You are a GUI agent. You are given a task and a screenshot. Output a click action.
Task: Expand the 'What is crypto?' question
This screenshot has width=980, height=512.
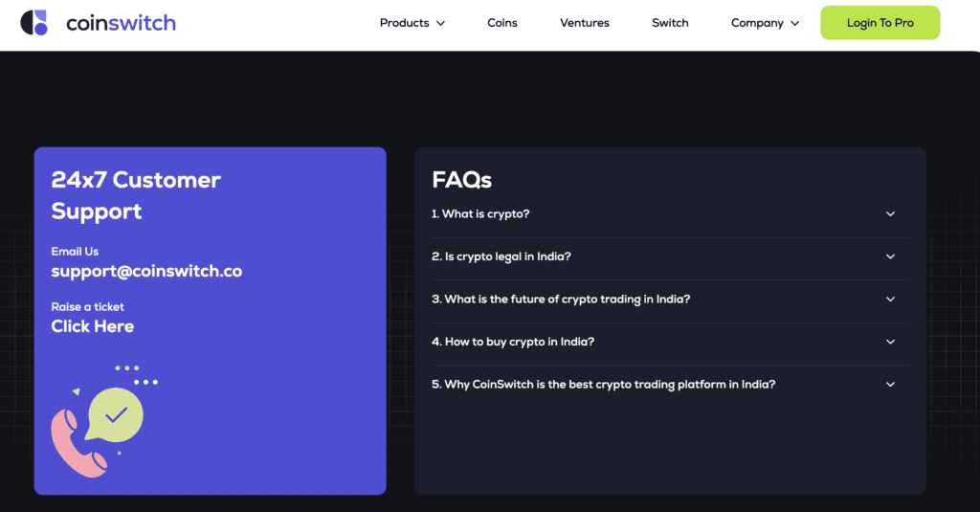coord(669,213)
